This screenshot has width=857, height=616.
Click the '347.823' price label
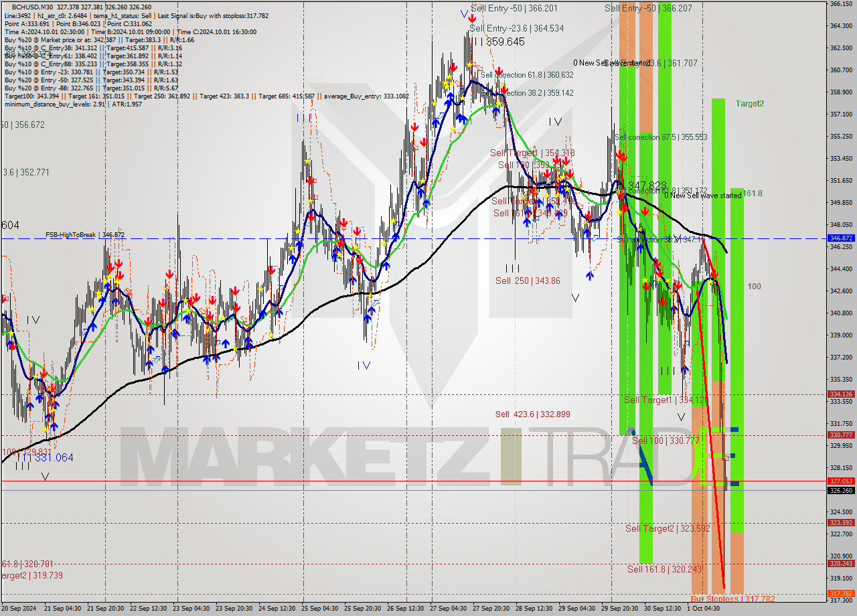(x=647, y=185)
